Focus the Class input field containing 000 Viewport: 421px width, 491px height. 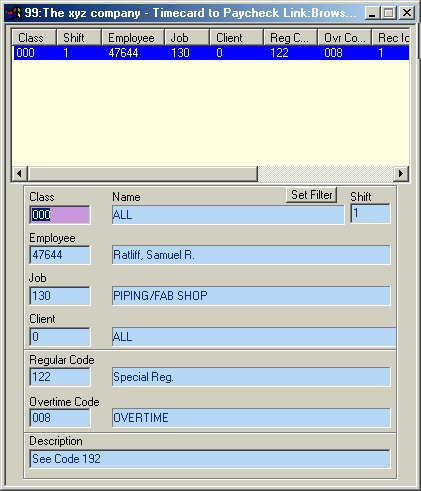(60, 215)
